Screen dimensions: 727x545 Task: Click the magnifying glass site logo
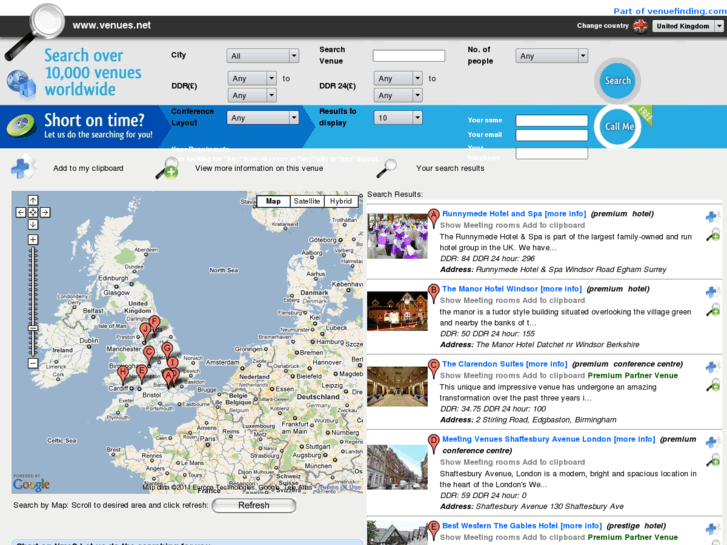[36, 31]
